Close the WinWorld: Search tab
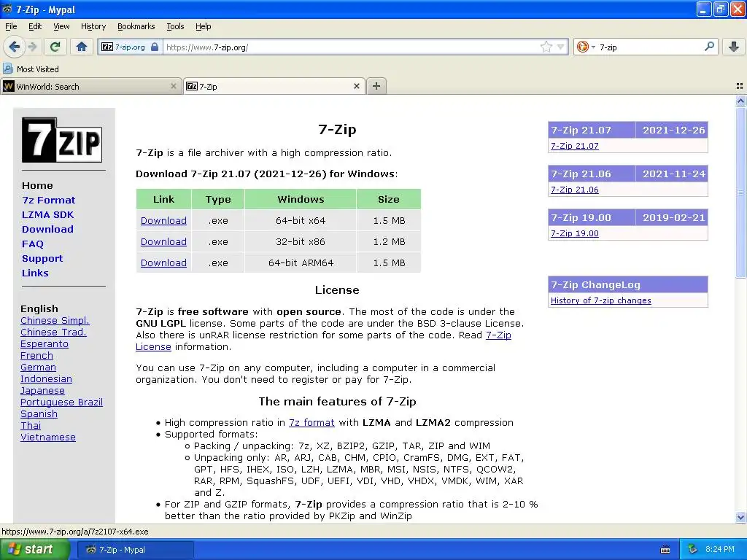747x560 pixels. [x=174, y=86]
